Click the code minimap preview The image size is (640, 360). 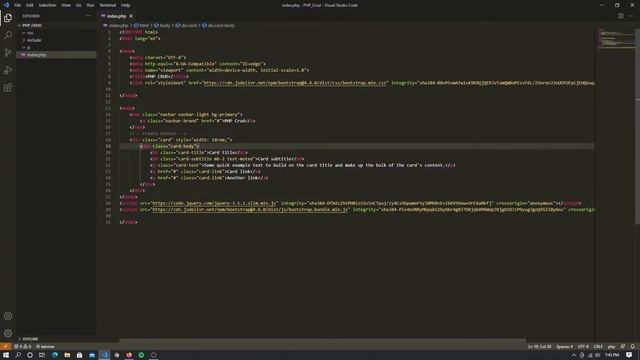click(616, 39)
